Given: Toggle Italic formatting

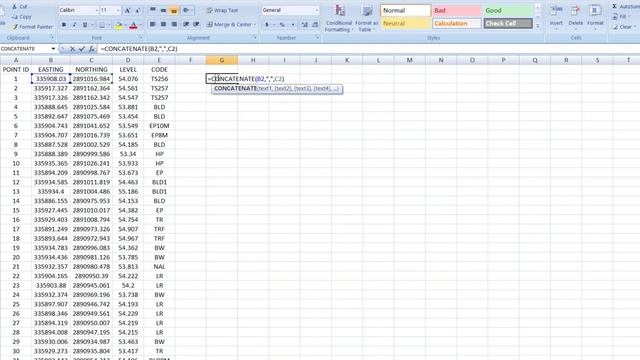Looking at the screenshot, I should 74,25.
